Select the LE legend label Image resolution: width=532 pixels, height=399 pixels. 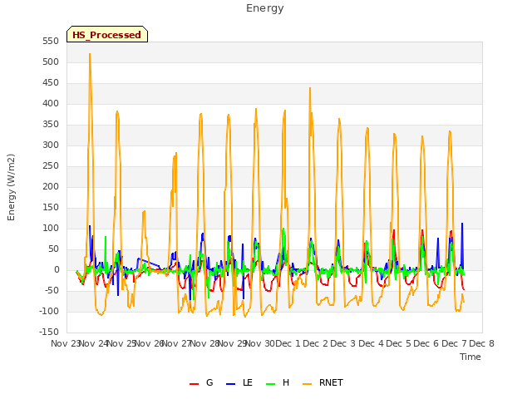[248, 382]
